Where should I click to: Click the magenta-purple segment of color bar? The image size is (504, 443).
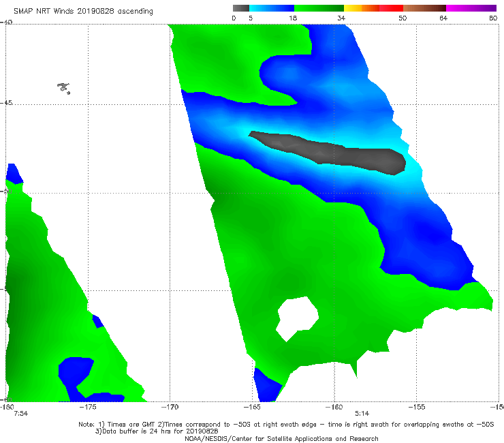[471, 8]
